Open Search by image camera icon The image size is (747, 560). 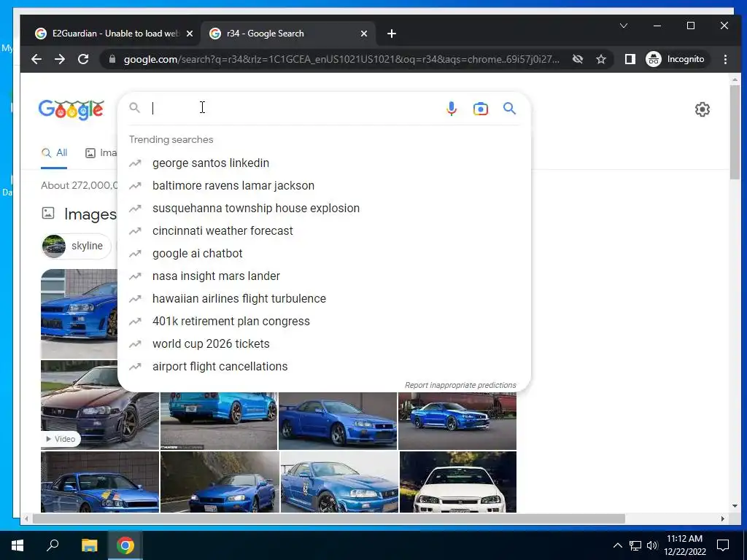[480, 109]
